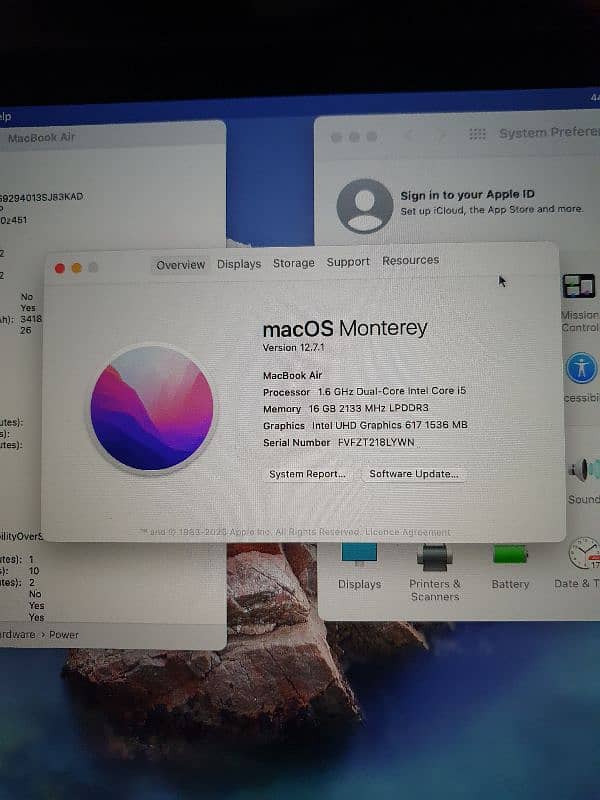Click the forward arrow in System Preferences
The width and height of the screenshot is (600, 800).
pyautogui.click(x=441, y=135)
